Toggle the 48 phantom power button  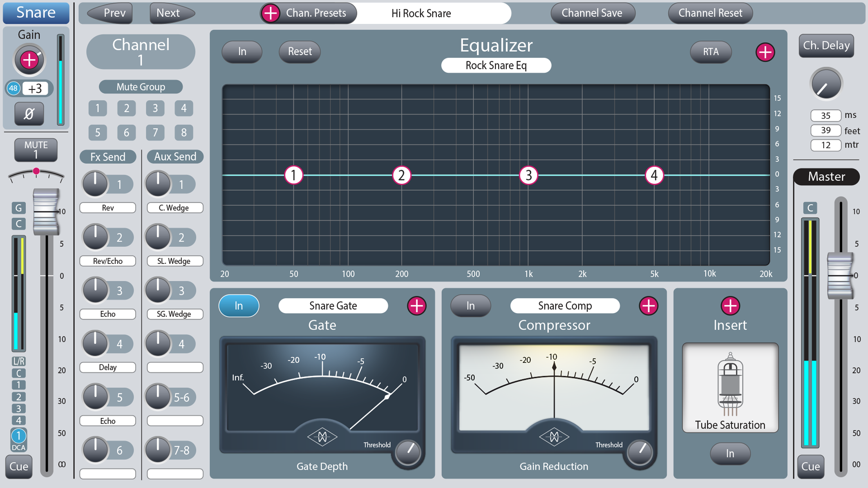click(x=13, y=89)
